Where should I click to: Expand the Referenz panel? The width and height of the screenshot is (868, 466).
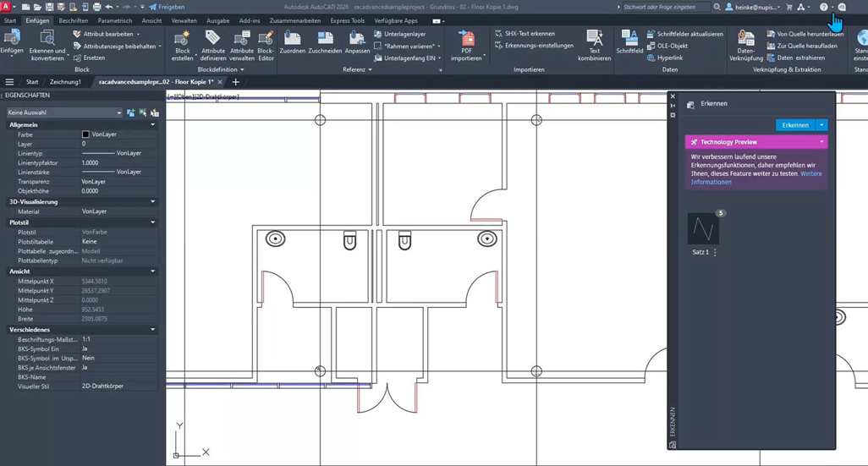point(357,69)
